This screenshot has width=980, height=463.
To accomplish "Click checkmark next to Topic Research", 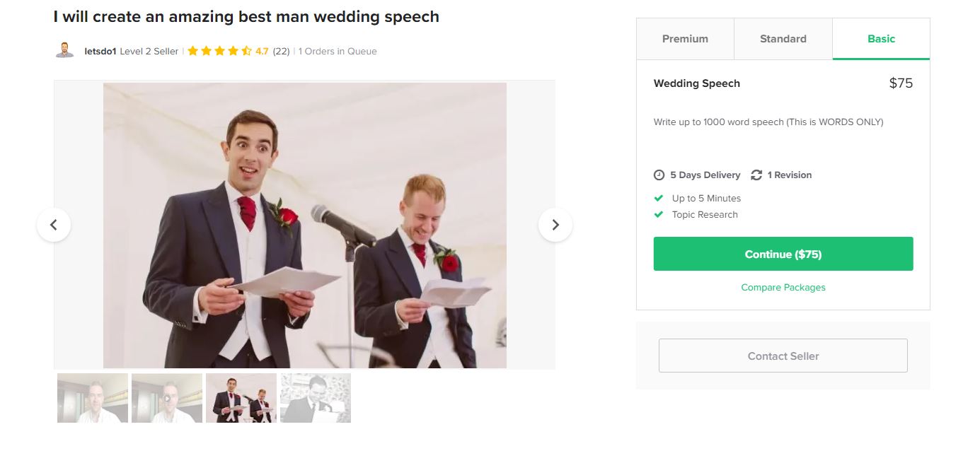I will (659, 215).
